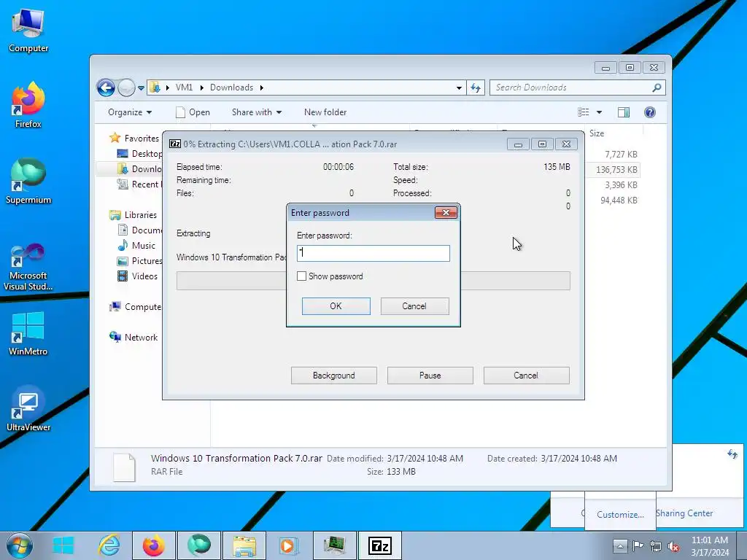Image resolution: width=747 pixels, height=560 pixels.
Task: Open Supermium from the taskbar
Action: 199,545
